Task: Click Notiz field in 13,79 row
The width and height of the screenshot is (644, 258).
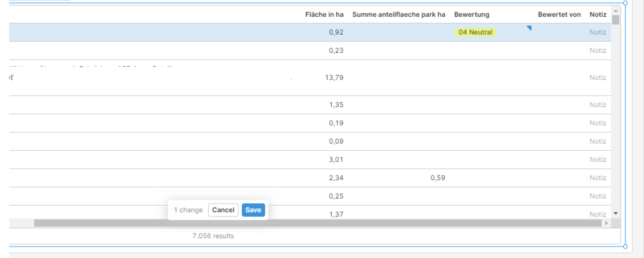Action: [x=598, y=78]
